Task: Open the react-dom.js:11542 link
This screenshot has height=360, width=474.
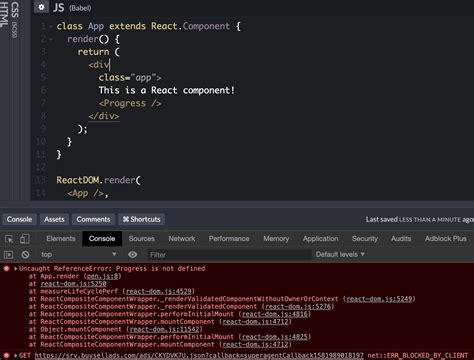Action: click(164, 329)
